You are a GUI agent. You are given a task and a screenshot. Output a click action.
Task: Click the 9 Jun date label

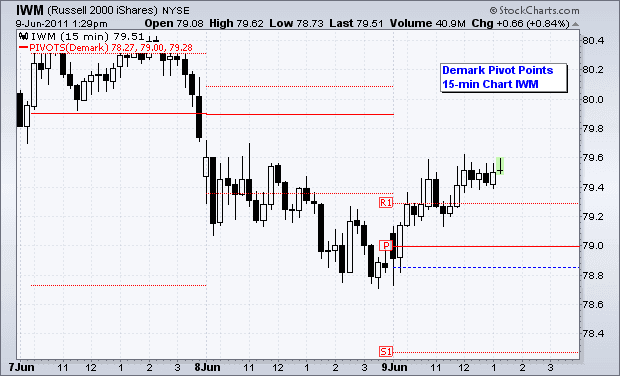click(x=394, y=367)
